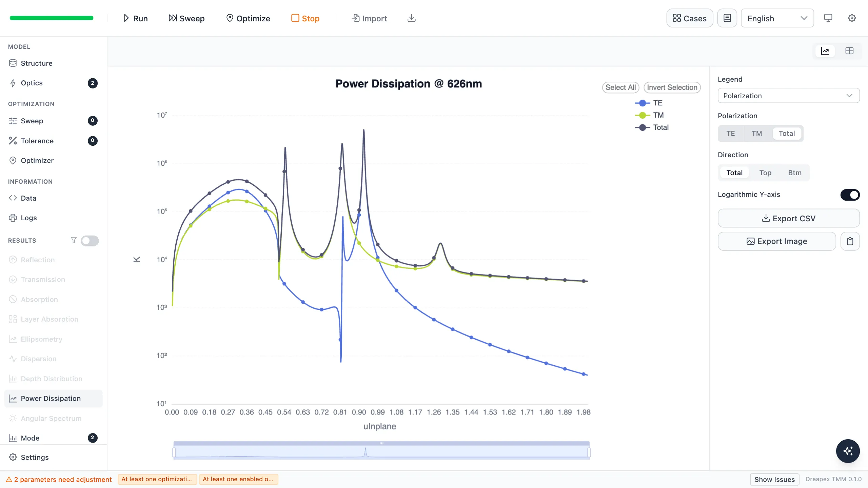The height and width of the screenshot is (488, 868).
Task: Open Optimizer section in sidebar
Action: [54, 161]
